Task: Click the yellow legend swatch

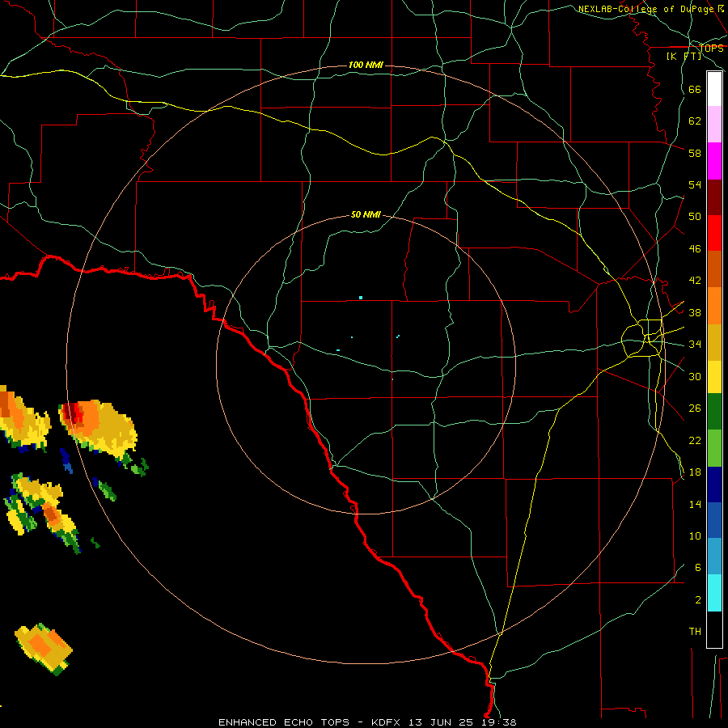Action: pyautogui.click(x=714, y=377)
